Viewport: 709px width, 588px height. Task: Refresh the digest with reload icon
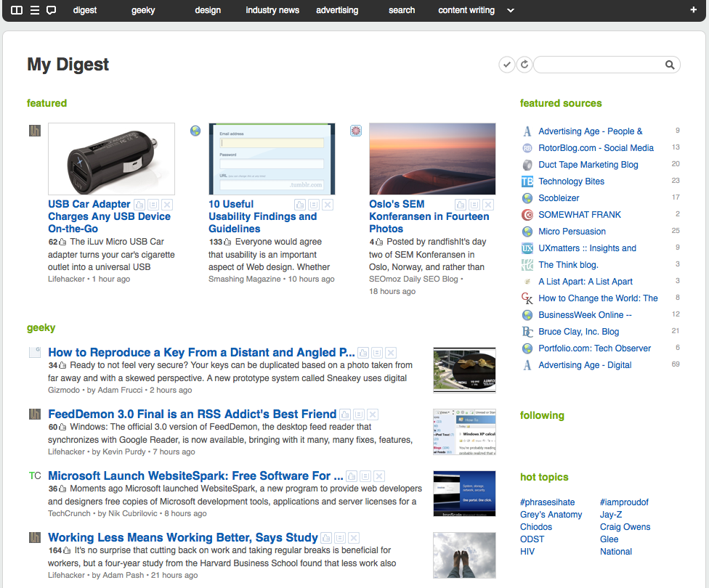point(524,65)
